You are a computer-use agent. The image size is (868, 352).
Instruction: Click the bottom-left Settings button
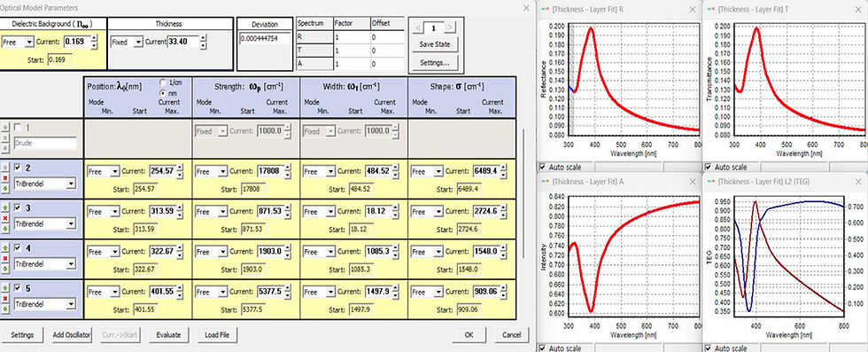tap(22, 335)
